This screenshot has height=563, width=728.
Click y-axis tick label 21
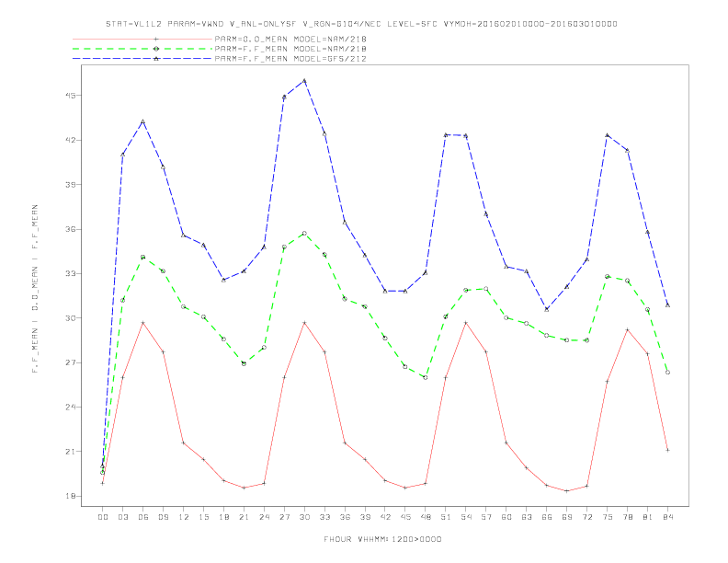coord(70,452)
